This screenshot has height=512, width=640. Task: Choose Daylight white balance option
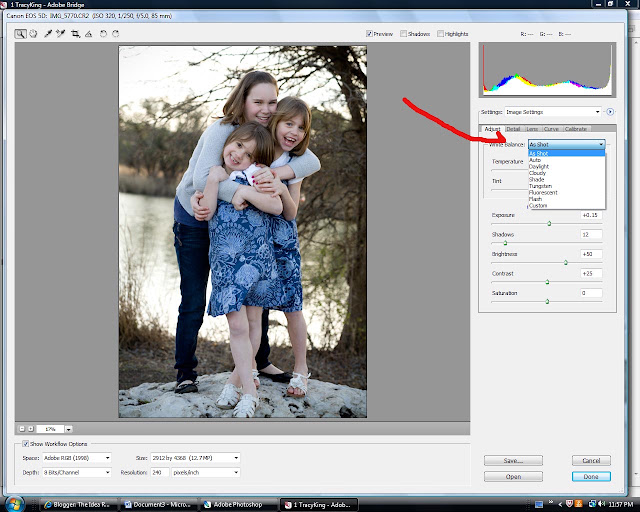click(567, 167)
